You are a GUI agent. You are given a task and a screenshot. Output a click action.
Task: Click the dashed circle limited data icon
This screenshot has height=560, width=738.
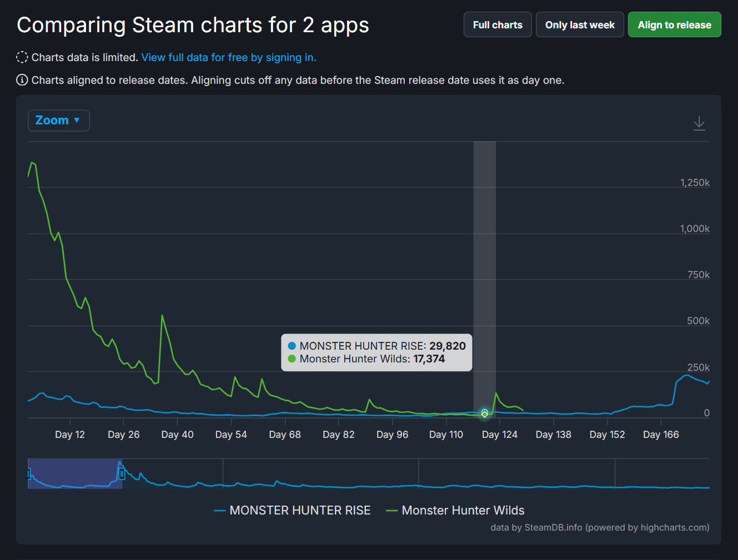tap(22, 57)
